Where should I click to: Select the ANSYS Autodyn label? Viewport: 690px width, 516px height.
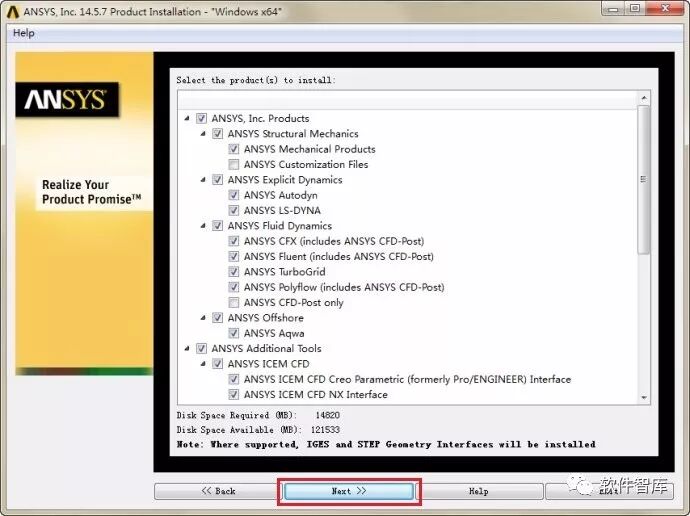pos(281,195)
